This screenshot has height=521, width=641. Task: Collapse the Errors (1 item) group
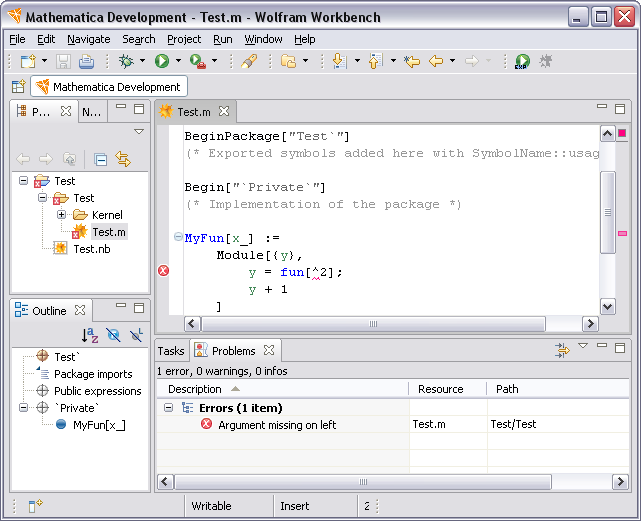coord(168,407)
